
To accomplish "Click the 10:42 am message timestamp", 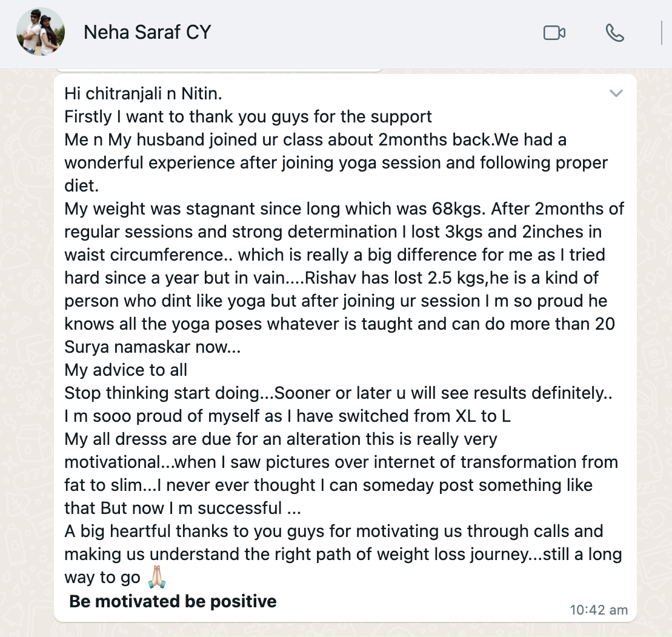I will [598, 610].
